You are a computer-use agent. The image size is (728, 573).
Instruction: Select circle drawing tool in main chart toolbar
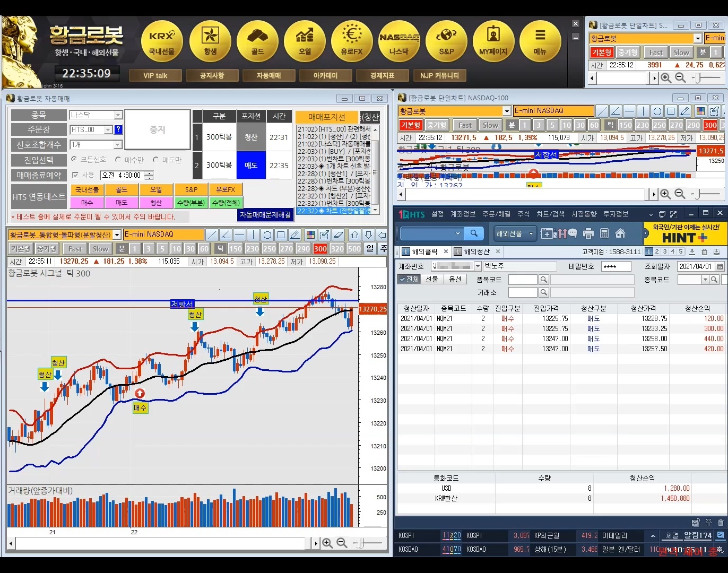point(267,235)
